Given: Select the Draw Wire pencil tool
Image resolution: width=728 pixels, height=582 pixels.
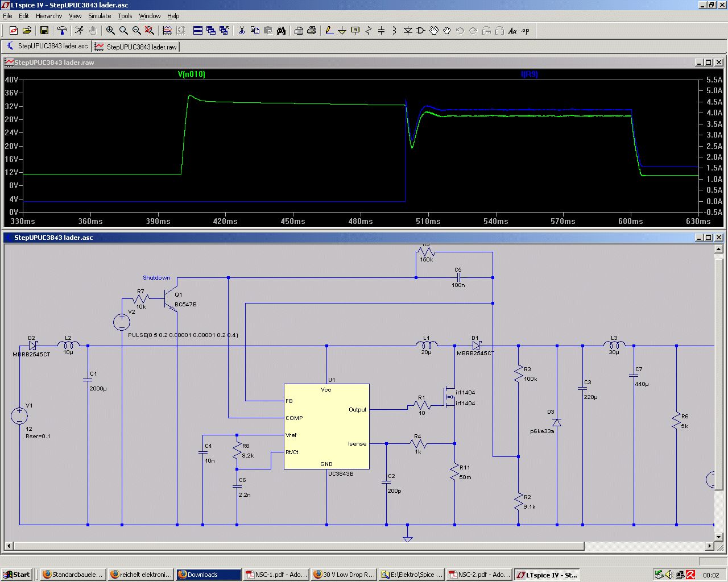Looking at the screenshot, I should [329, 31].
